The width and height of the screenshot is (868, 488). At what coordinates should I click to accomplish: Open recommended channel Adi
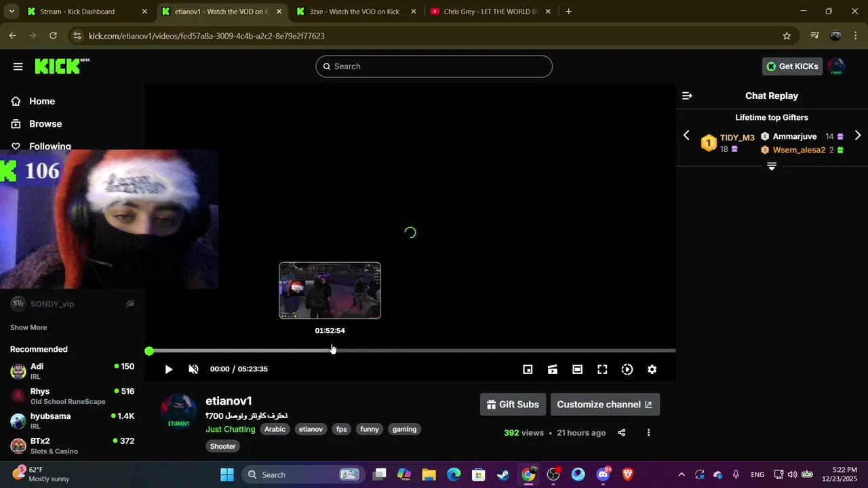pyautogui.click(x=72, y=371)
